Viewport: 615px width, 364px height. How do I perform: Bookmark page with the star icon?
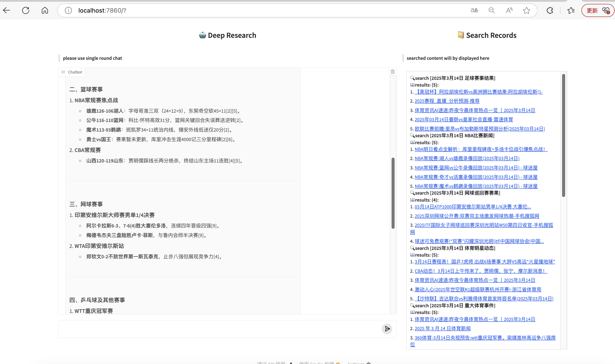pos(526,10)
